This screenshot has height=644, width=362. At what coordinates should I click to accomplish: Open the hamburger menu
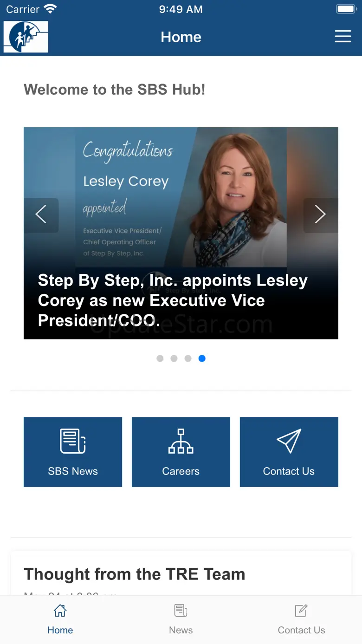pos(343,37)
